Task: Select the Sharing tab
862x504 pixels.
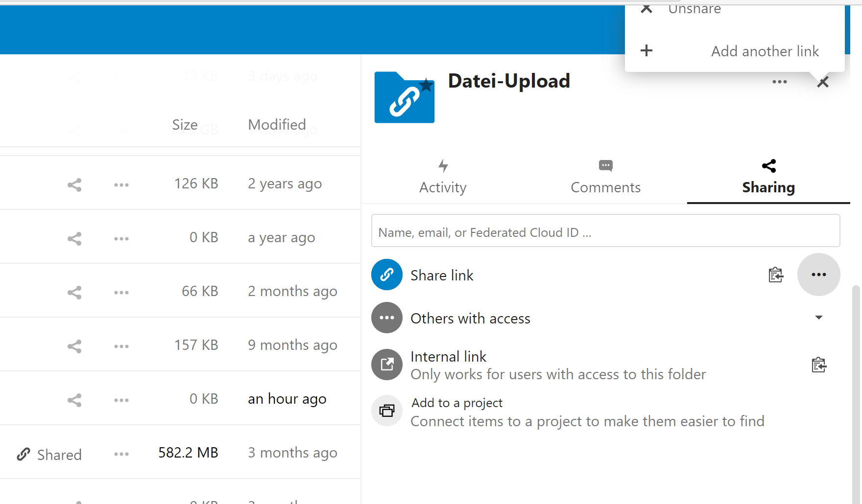Action: tap(768, 178)
